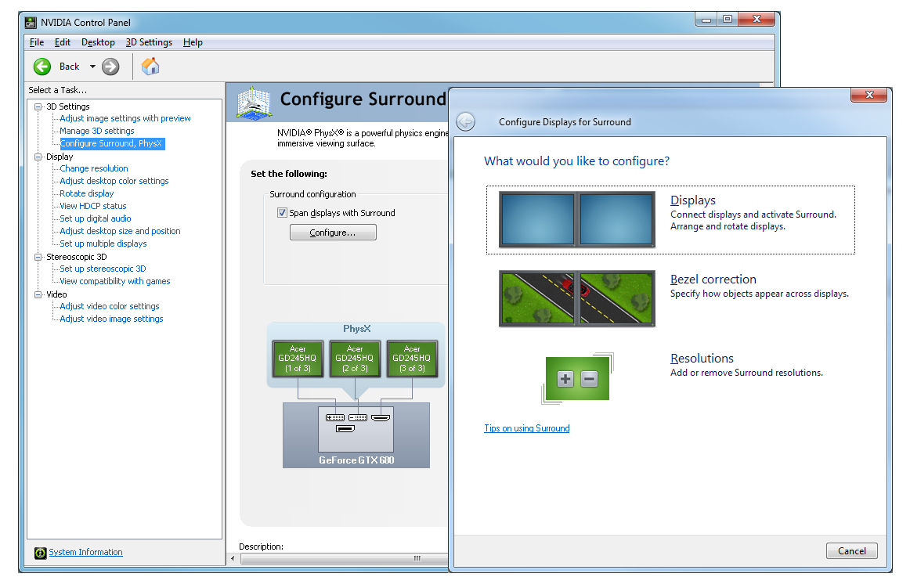
Task: Click the Bezel correction heading link
Action: (x=713, y=280)
